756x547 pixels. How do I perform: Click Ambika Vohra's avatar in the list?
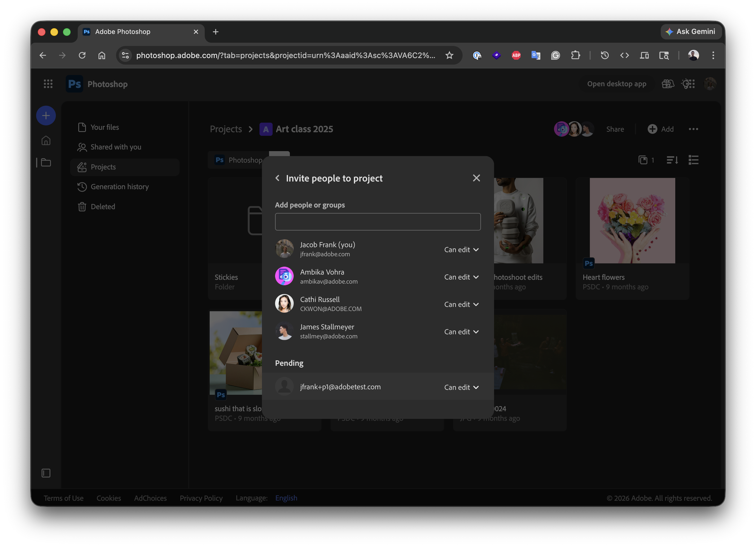284,276
